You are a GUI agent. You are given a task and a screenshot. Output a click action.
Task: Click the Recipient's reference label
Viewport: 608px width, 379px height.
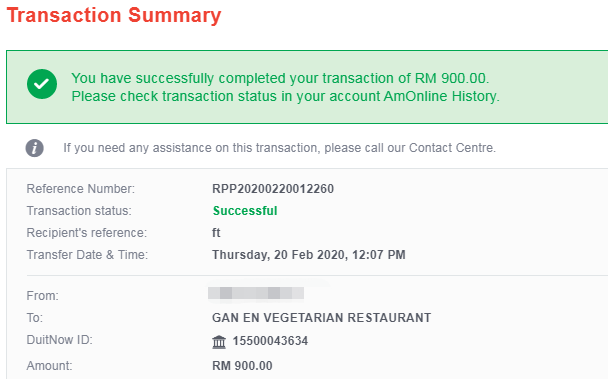click(x=87, y=233)
